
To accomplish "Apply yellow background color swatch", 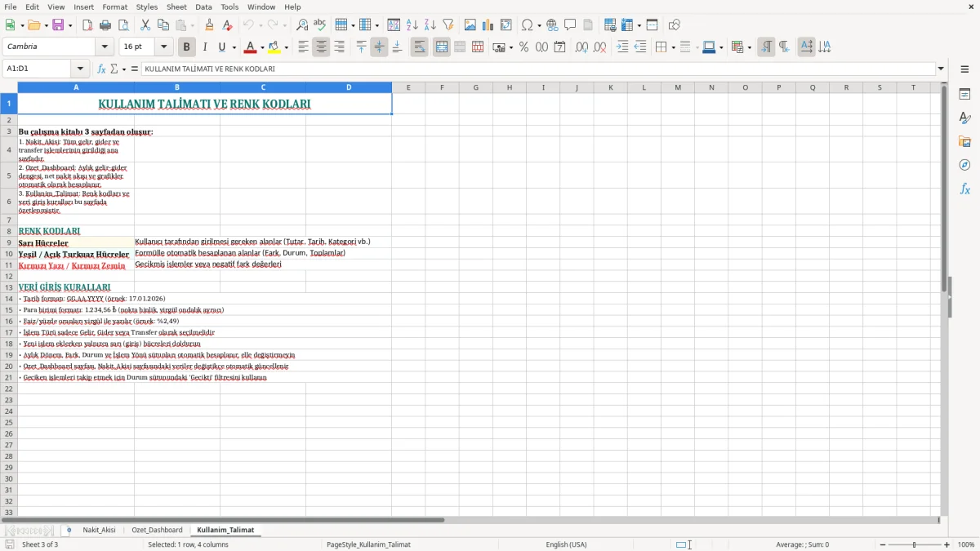I will click(x=274, y=47).
